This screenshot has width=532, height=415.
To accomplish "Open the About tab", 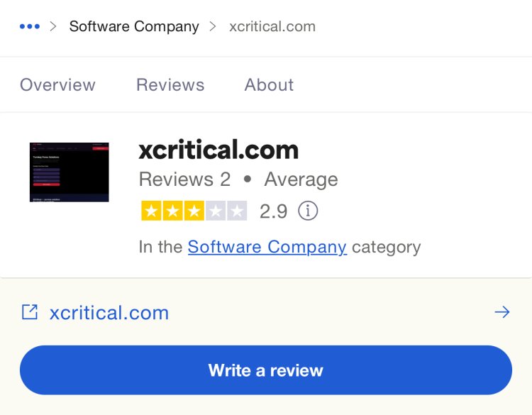I will tap(269, 84).
